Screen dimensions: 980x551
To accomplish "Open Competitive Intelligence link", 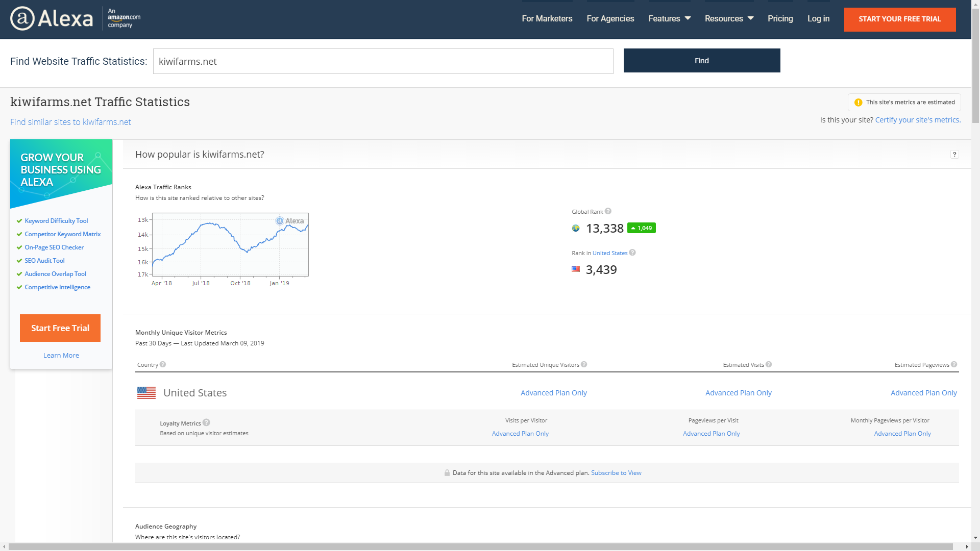I will [57, 287].
